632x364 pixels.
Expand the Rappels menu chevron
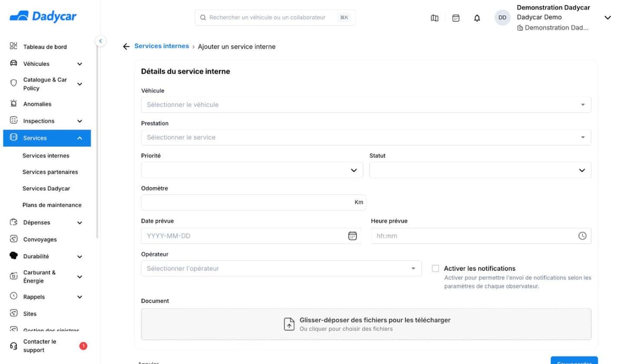pyautogui.click(x=80, y=297)
